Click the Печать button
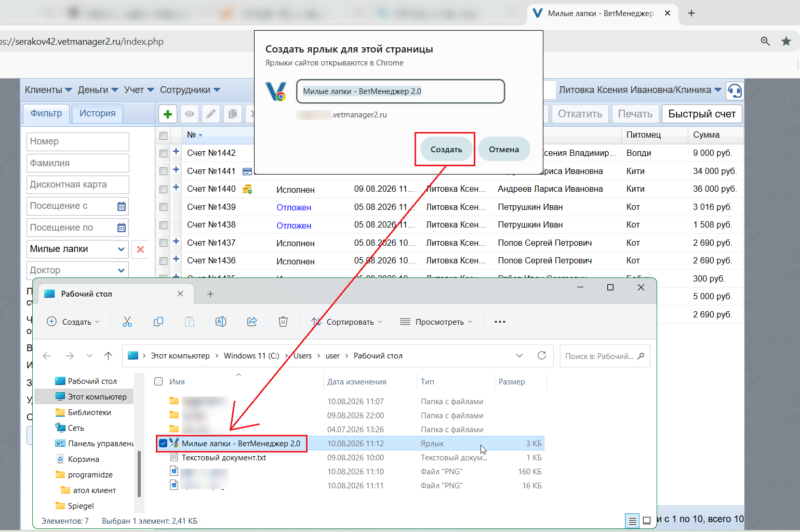Screen dimensions: 800x532 click(x=635, y=114)
